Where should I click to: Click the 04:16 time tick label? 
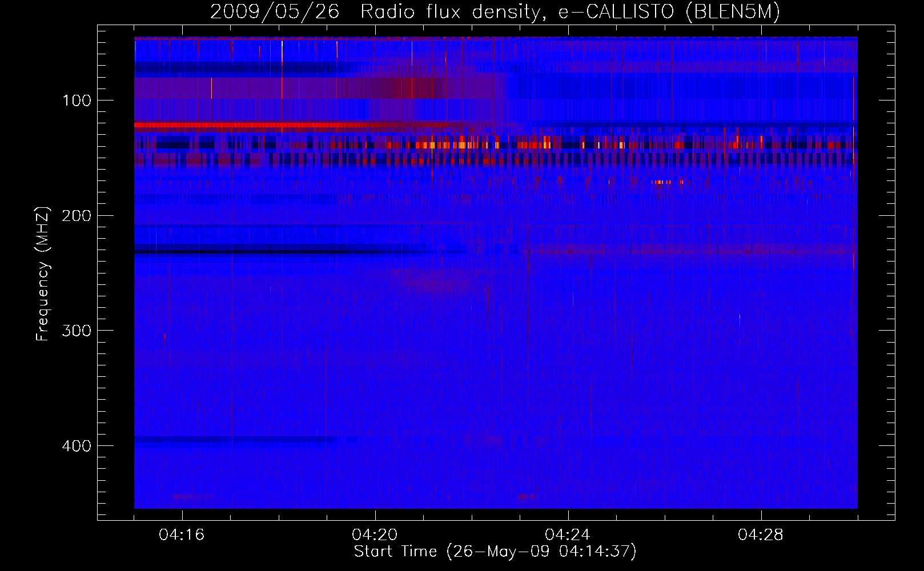tap(182, 535)
